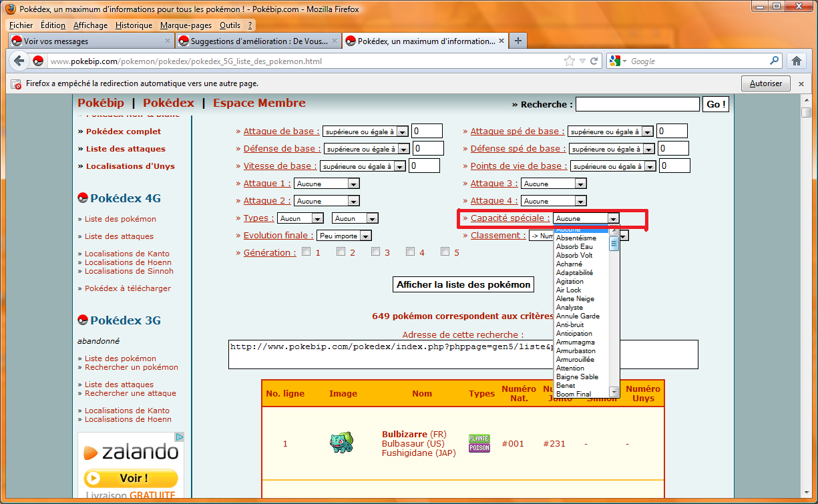Image resolution: width=818 pixels, height=504 pixels.
Task: Click the bookmark star in address bar
Action: pos(570,61)
